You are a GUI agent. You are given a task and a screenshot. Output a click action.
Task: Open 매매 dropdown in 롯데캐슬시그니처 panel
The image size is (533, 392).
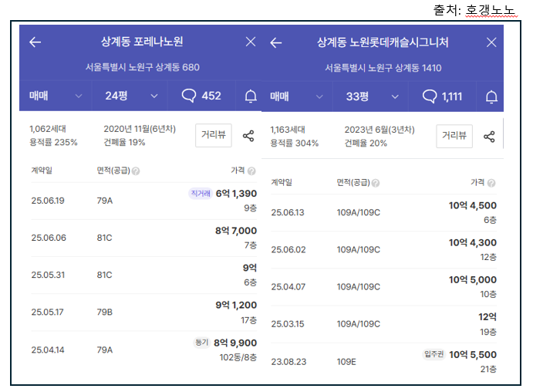tap(296, 96)
